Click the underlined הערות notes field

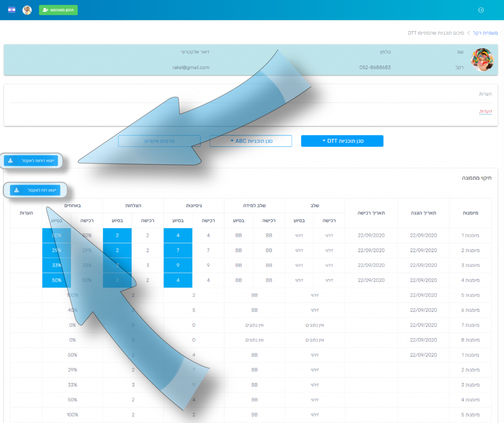[485, 112]
